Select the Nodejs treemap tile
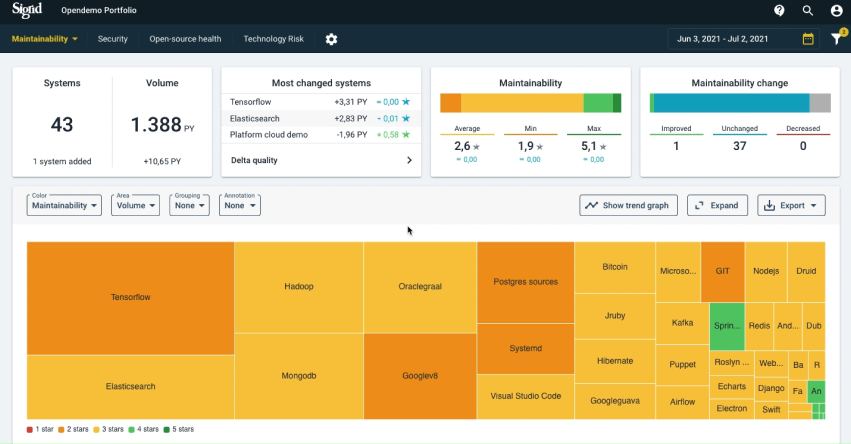 (x=766, y=272)
